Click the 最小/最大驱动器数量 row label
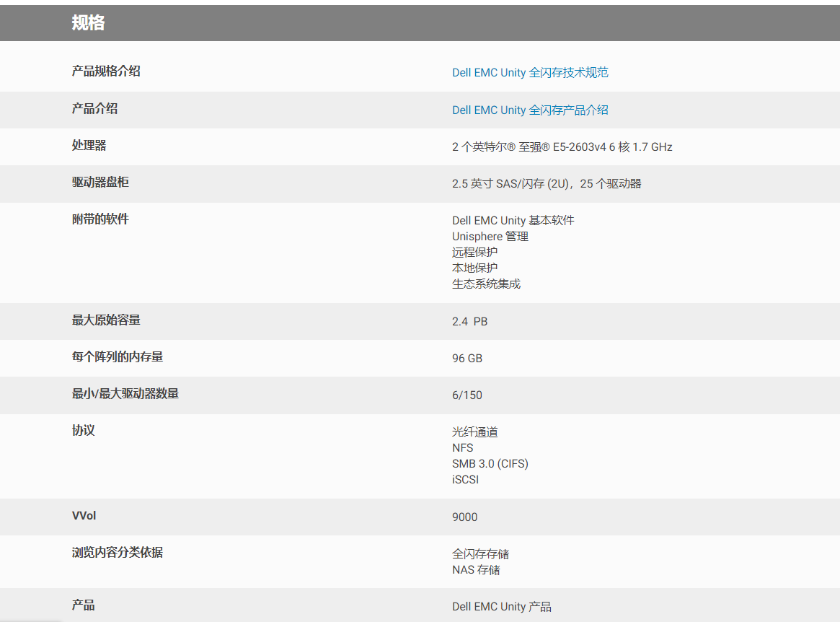 [125, 394]
